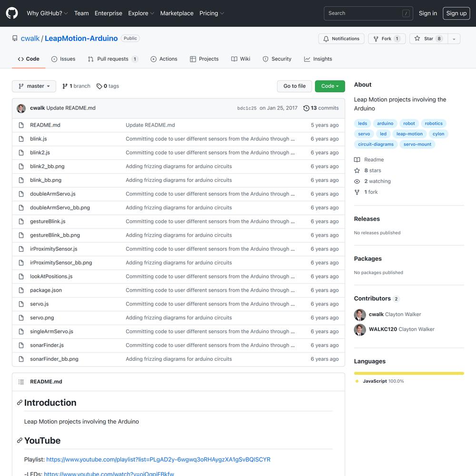Switch to the Actions tab
476x476 pixels.
coord(164,59)
